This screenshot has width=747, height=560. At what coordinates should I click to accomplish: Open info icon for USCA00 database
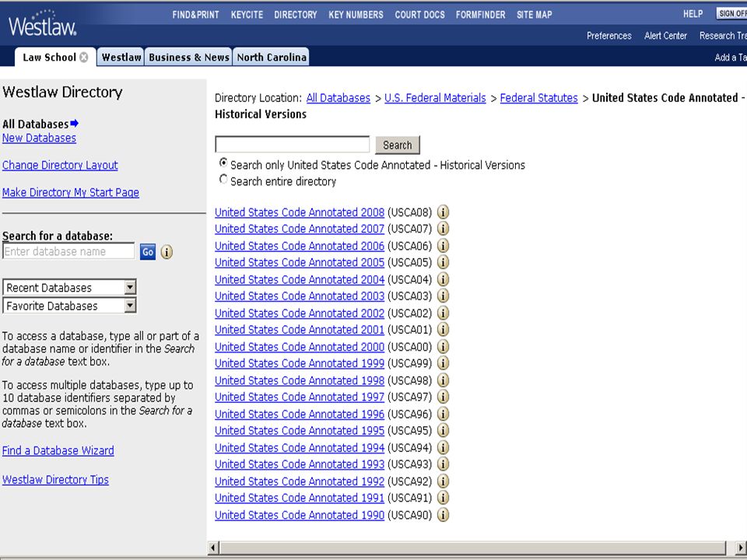(x=443, y=347)
